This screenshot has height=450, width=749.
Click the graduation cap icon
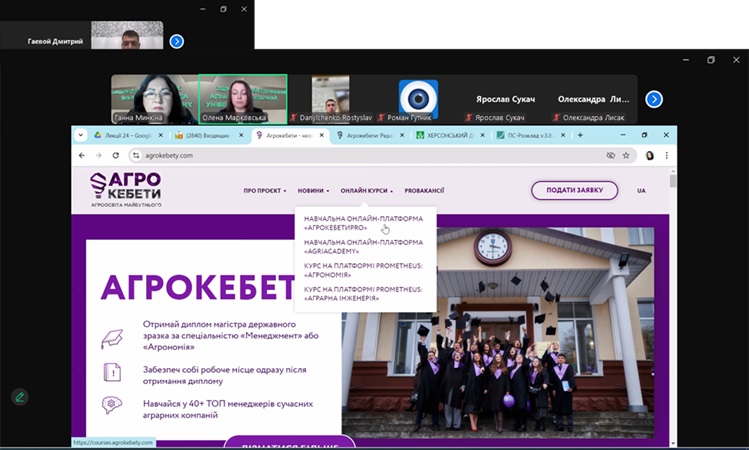[x=112, y=339]
